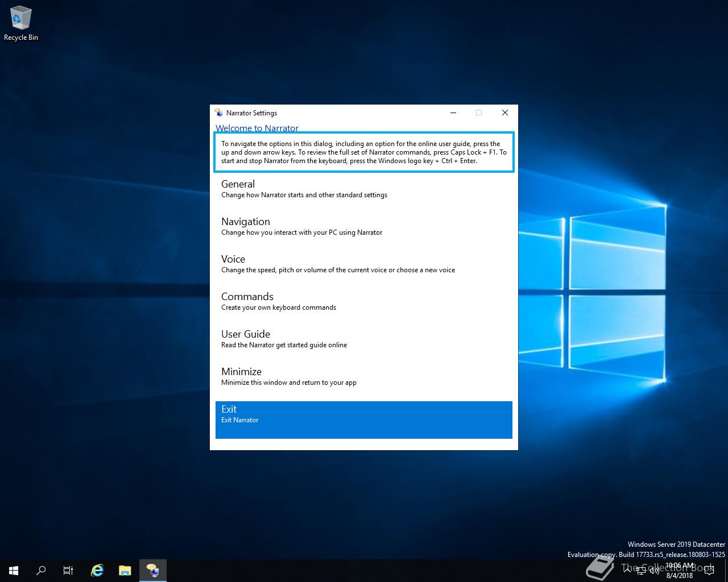Show hidden system tray icons
Viewport: 728px width, 582px height.
point(627,571)
